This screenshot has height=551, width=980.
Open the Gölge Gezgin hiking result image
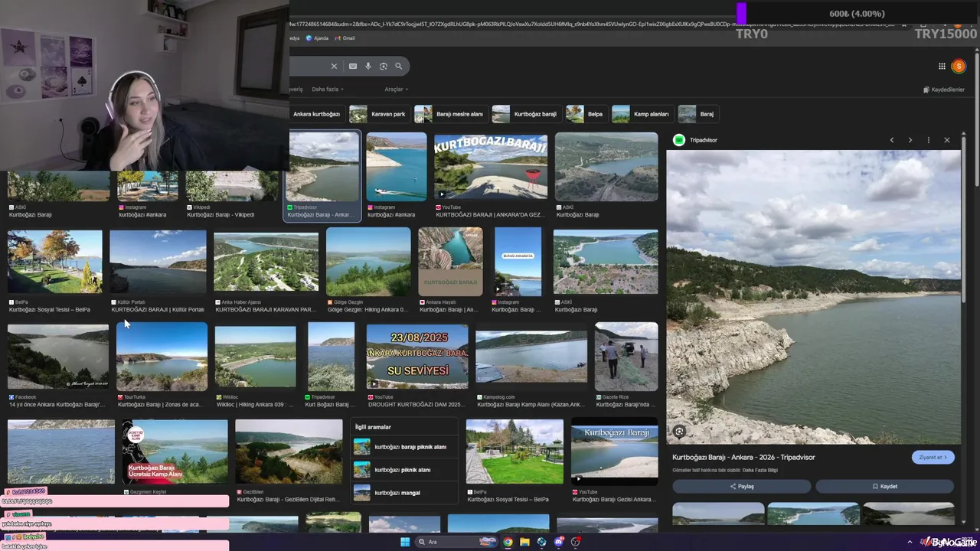[x=368, y=262]
